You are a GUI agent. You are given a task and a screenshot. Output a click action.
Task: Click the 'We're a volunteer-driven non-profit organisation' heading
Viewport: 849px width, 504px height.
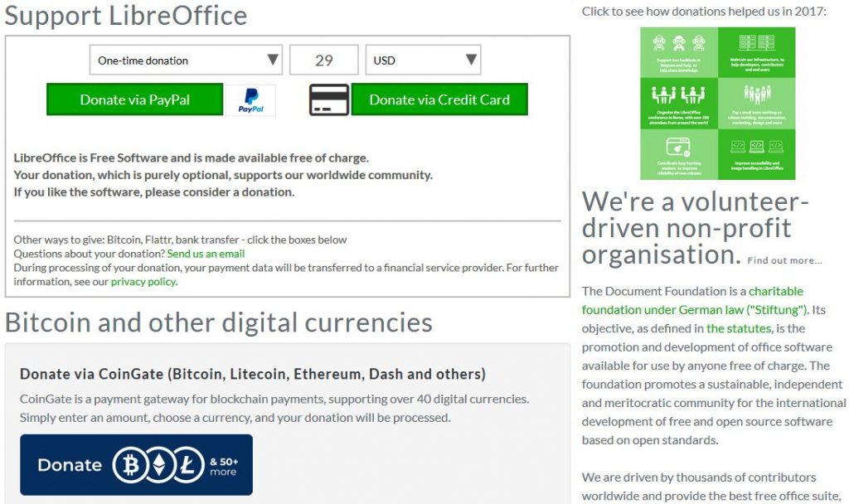tap(696, 228)
